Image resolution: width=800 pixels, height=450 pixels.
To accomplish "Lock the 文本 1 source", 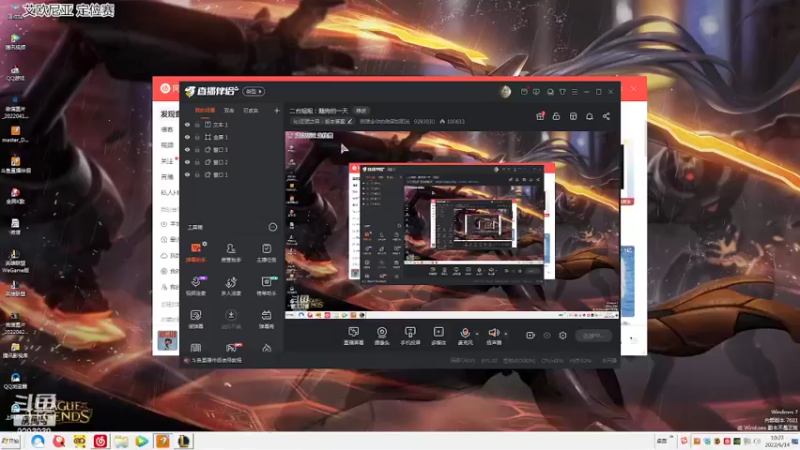I will pos(197,124).
